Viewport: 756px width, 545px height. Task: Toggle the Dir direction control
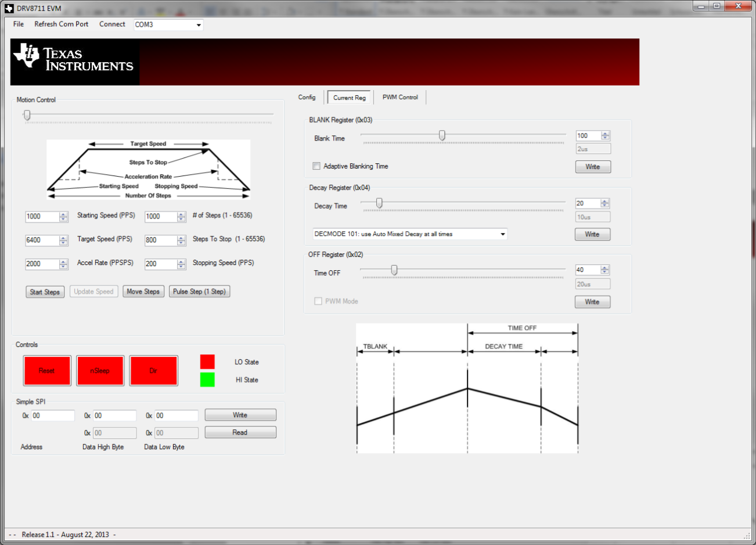click(153, 371)
